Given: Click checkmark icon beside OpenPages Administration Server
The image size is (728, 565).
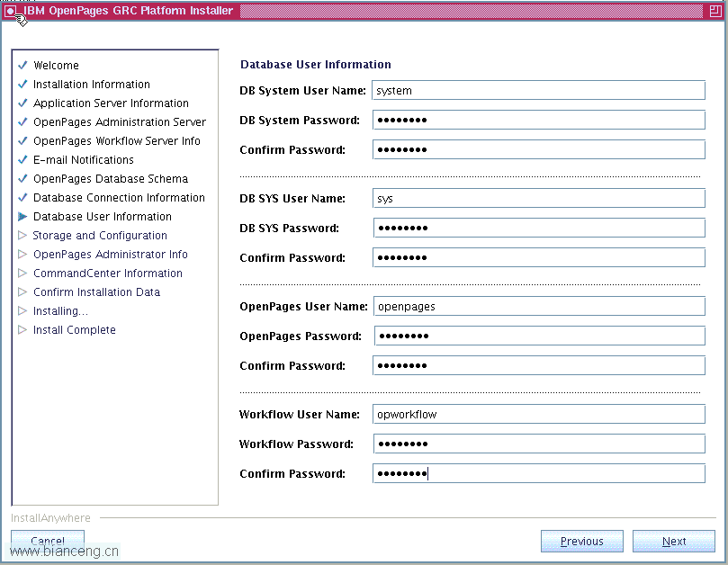Looking at the screenshot, I should coord(22,122).
